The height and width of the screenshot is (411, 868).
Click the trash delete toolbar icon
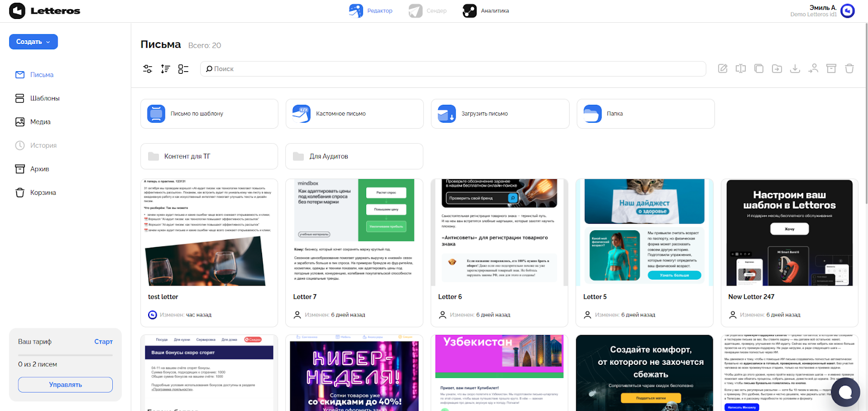(849, 68)
